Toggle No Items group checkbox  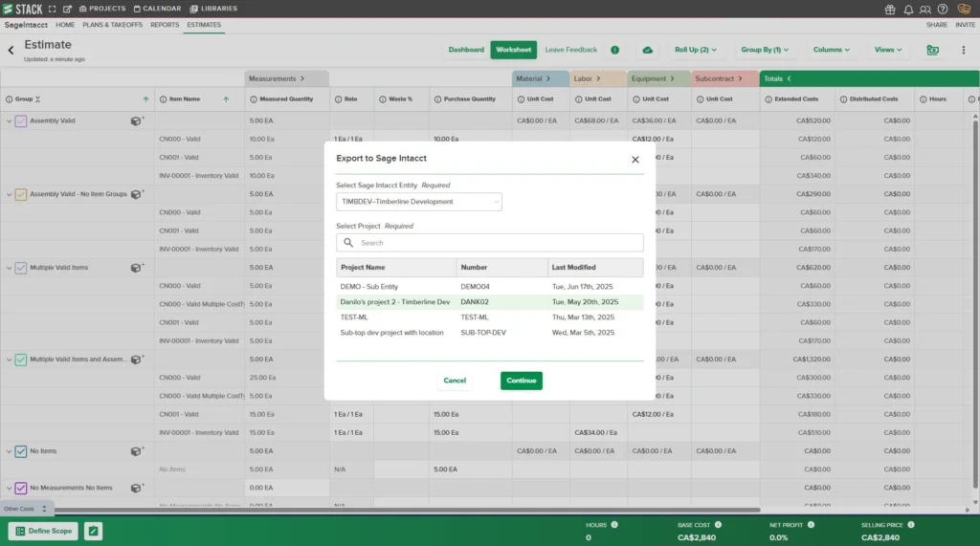(21, 451)
